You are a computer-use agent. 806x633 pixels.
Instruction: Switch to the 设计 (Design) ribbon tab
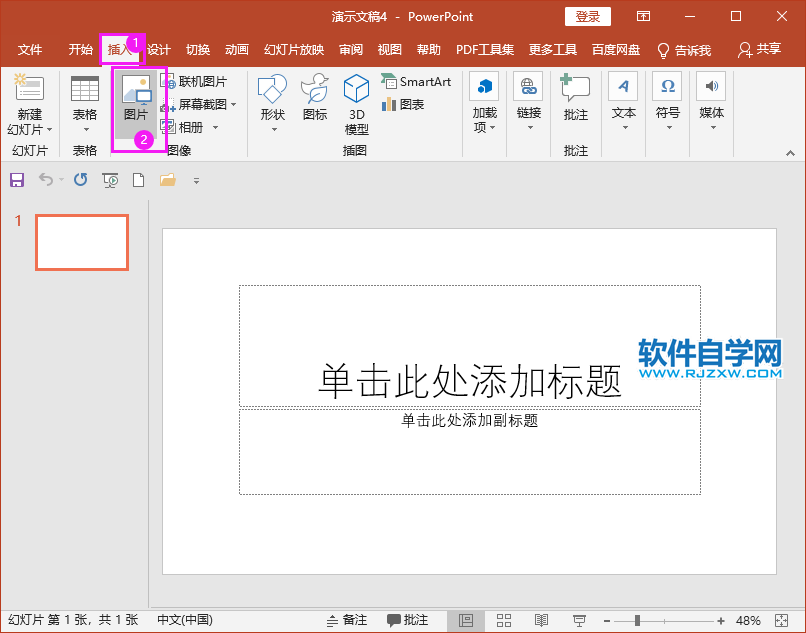click(x=158, y=48)
